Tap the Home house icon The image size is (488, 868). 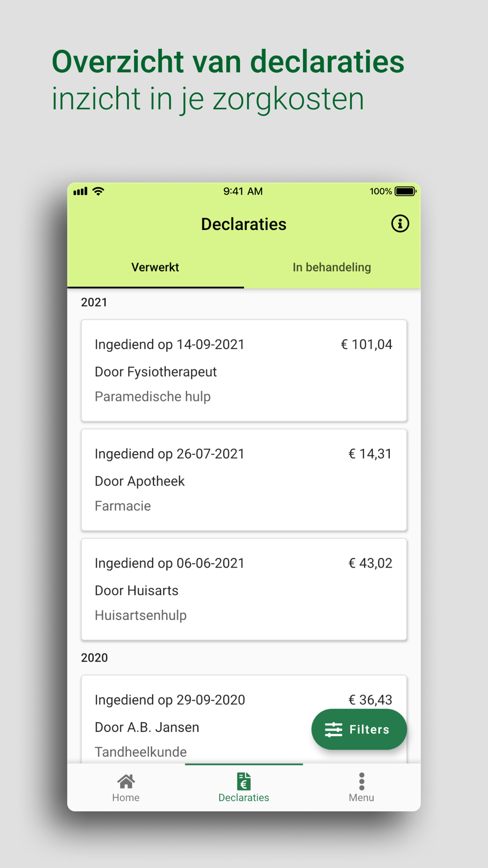[x=126, y=781]
